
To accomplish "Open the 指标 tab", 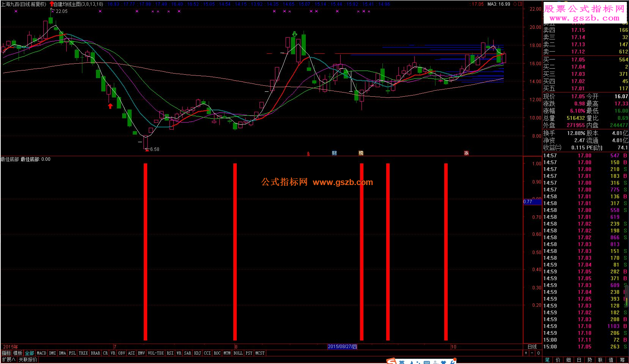I will 6,353.
